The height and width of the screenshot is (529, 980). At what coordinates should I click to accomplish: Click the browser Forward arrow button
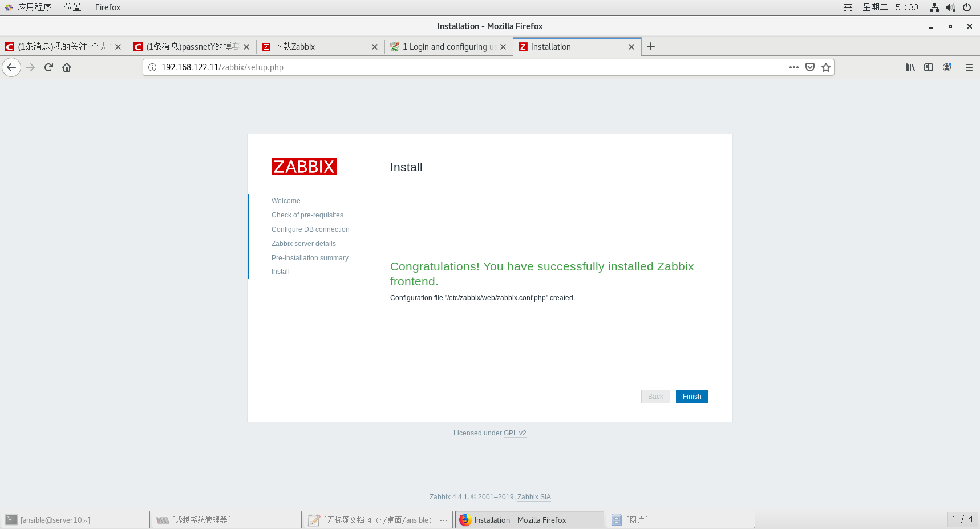pos(30,67)
